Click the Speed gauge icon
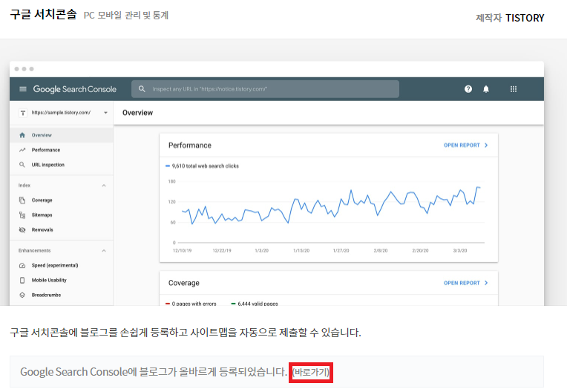The height and width of the screenshot is (392, 567). [x=22, y=266]
